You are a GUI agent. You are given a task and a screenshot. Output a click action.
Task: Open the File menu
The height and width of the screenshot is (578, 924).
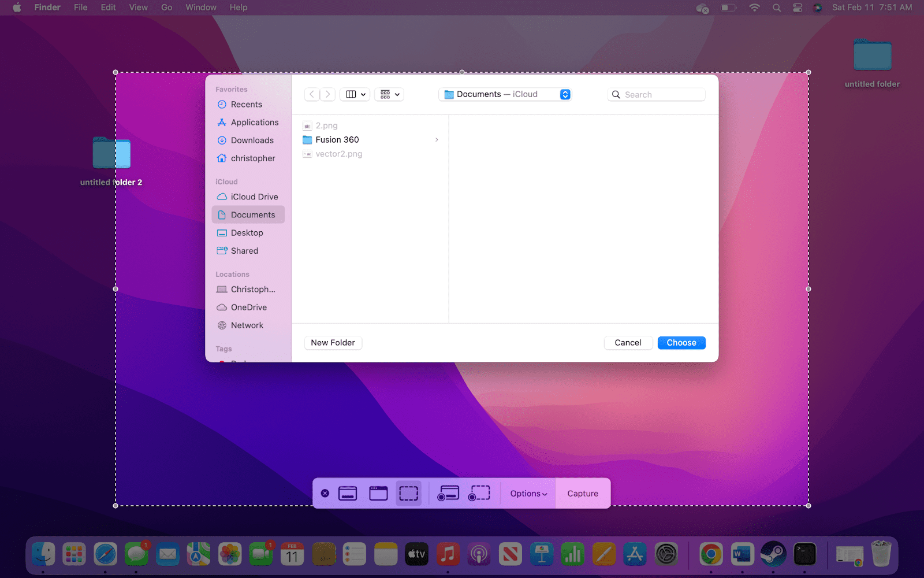click(x=81, y=8)
